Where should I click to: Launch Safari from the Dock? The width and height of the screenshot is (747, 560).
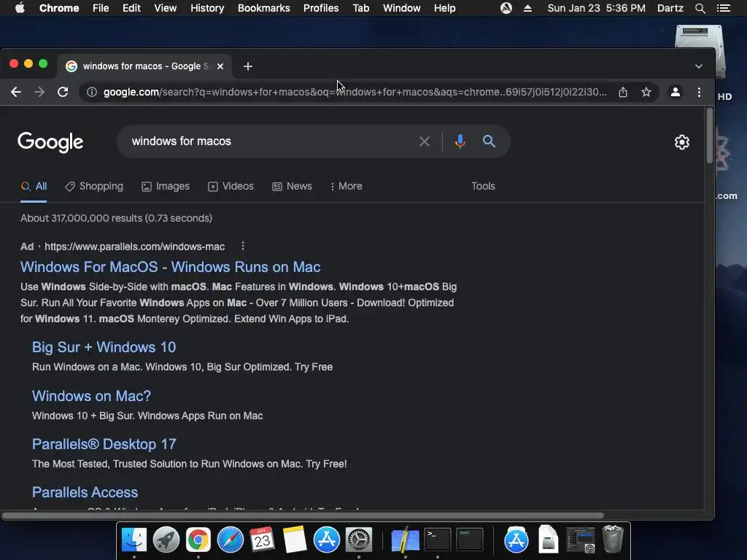[231, 540]
